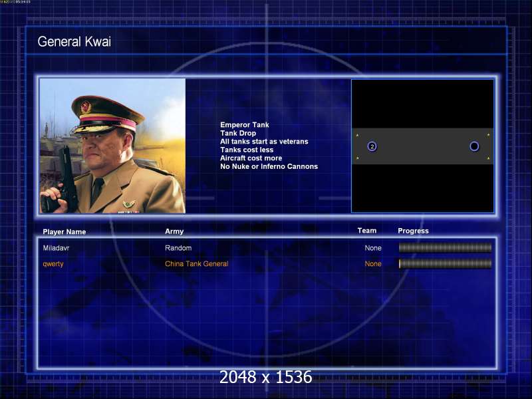Click the General Kwai title text

tap(74, 42)
